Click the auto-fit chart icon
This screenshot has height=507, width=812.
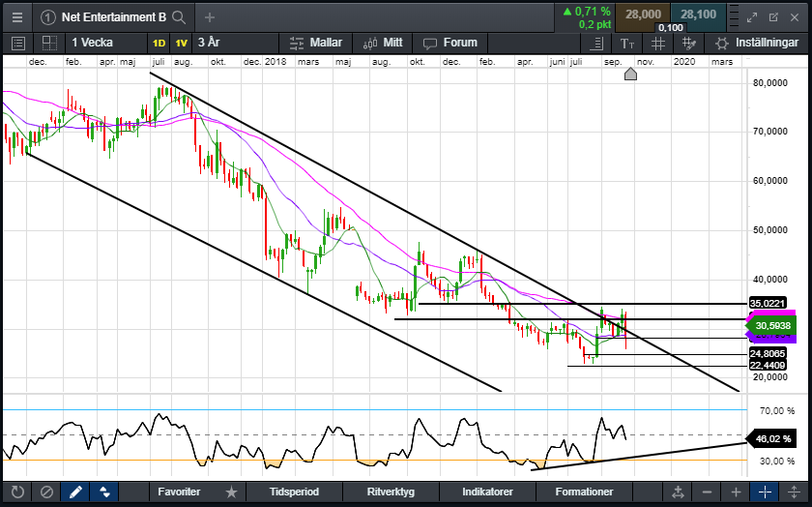point(678,492)
